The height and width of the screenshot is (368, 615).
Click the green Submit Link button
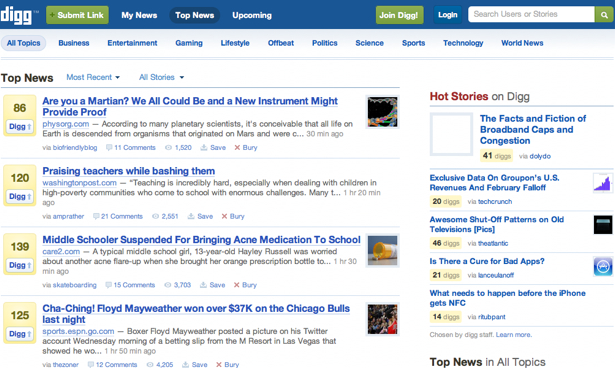pos(77,15)
